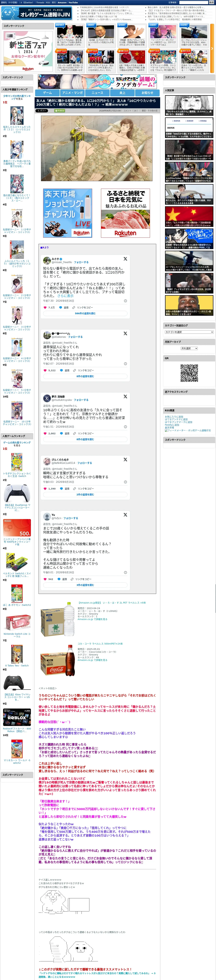This screenshot has height=980, width=216.
Task: Click the Amazon link in top bar
Action: click(x=62, y=3)
